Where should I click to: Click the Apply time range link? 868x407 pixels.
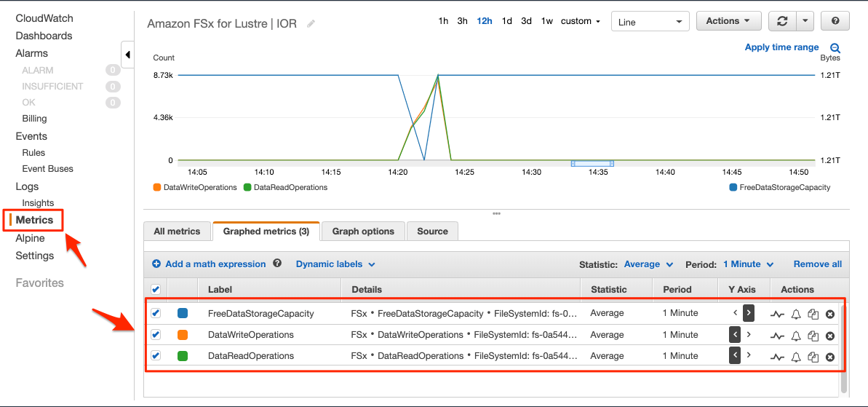point(781,47)
